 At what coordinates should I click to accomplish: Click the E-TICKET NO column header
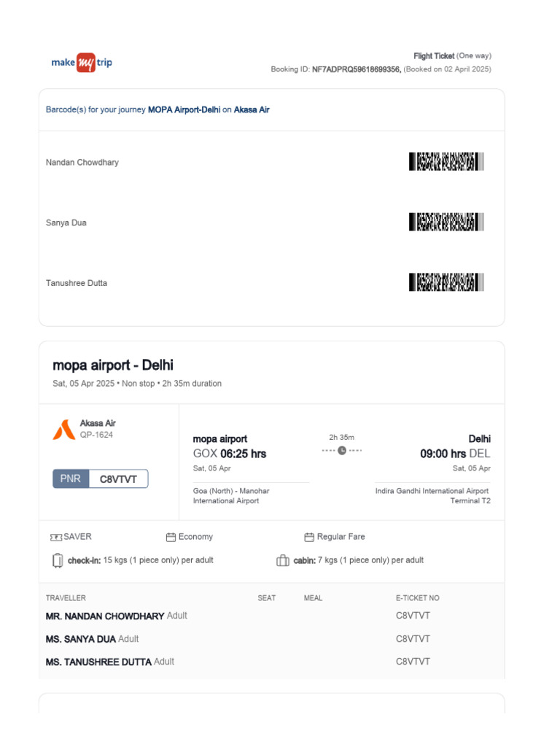click(x=417, y=598)
